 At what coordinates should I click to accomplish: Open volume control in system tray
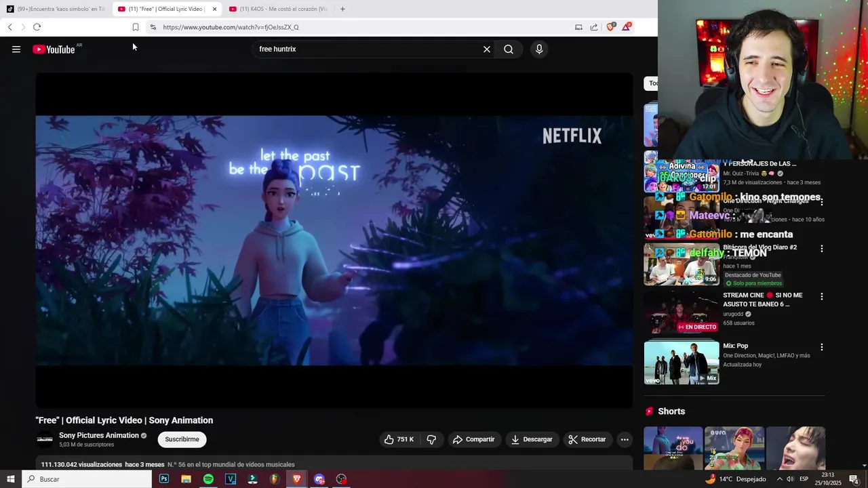coord(790,479)
